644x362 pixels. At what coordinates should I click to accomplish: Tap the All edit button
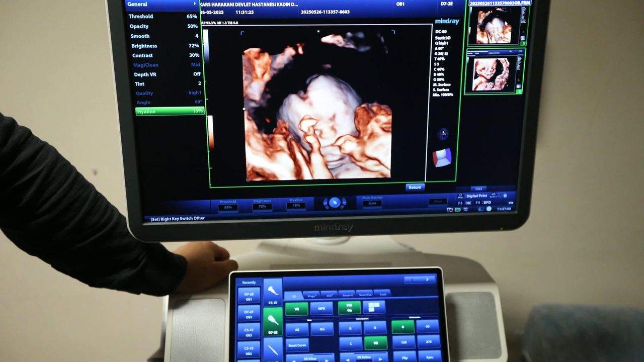(297, 329)
